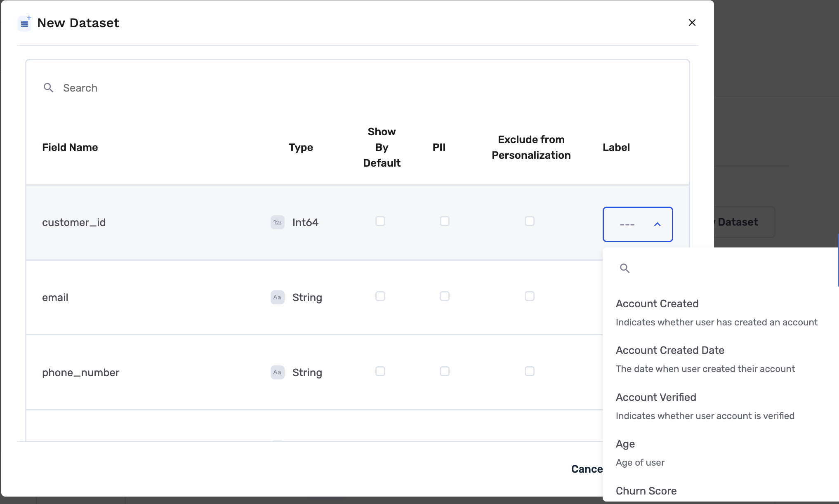Exclude email from personalization
Image resolution: width=839 pixels, height=504 pixels.
(530, 296)
